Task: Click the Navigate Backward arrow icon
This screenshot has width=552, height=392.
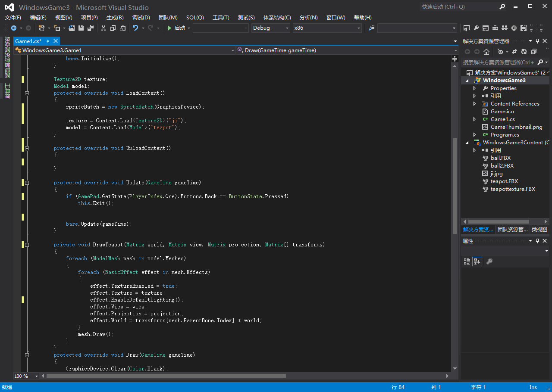Action: [14, 28]
